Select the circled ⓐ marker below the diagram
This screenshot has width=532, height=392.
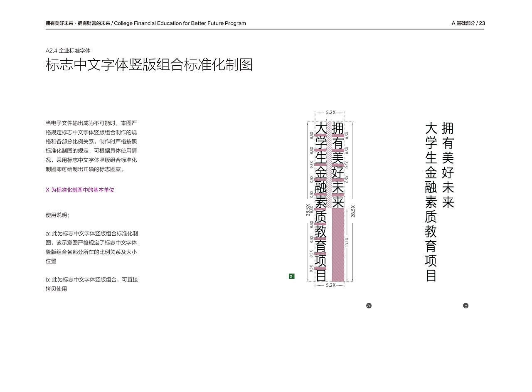(368, 305)
